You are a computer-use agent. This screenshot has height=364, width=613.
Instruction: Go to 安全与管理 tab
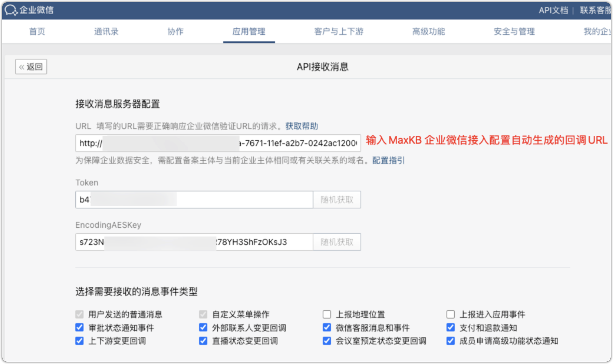[x=514, y=31]
